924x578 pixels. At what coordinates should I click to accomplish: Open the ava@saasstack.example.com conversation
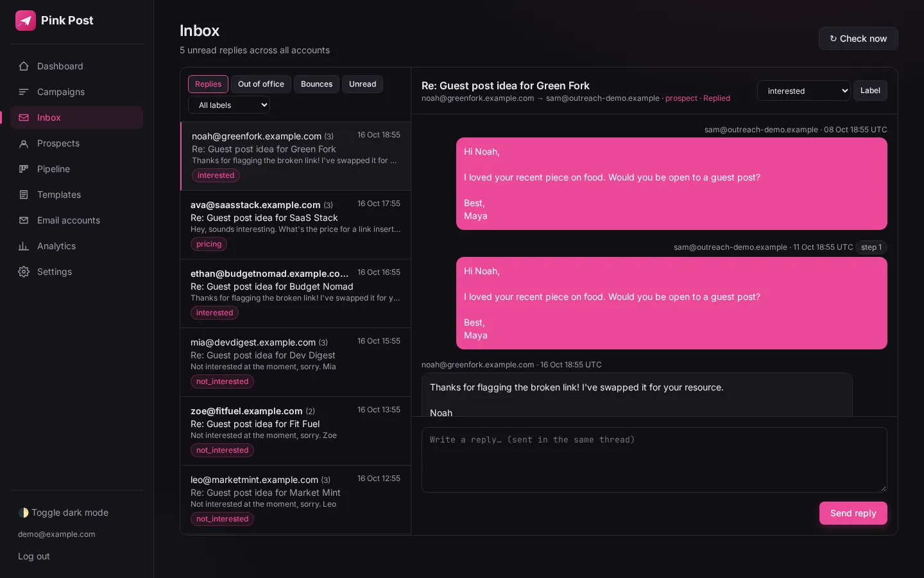[296, 225]
